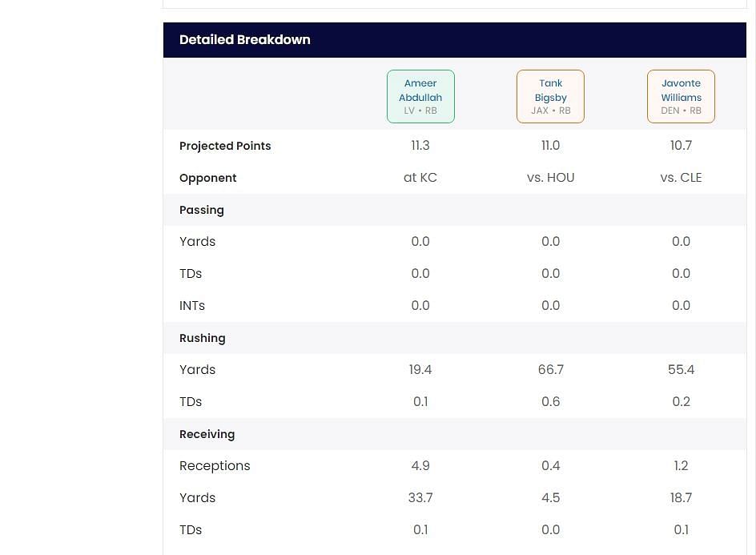Click the 'at KC' opponent cell
Image resolution: width=756 pixels, height=555 pixels.
(420, 178)
